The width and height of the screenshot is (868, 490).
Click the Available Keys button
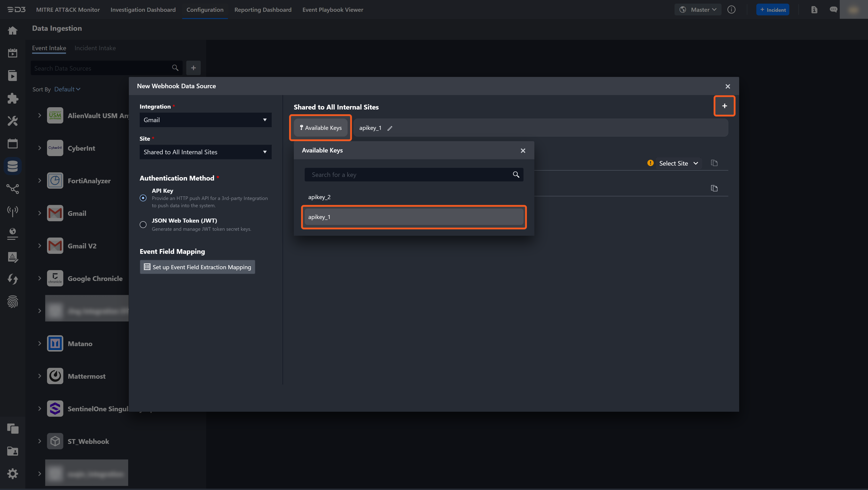tap(321, 128)
